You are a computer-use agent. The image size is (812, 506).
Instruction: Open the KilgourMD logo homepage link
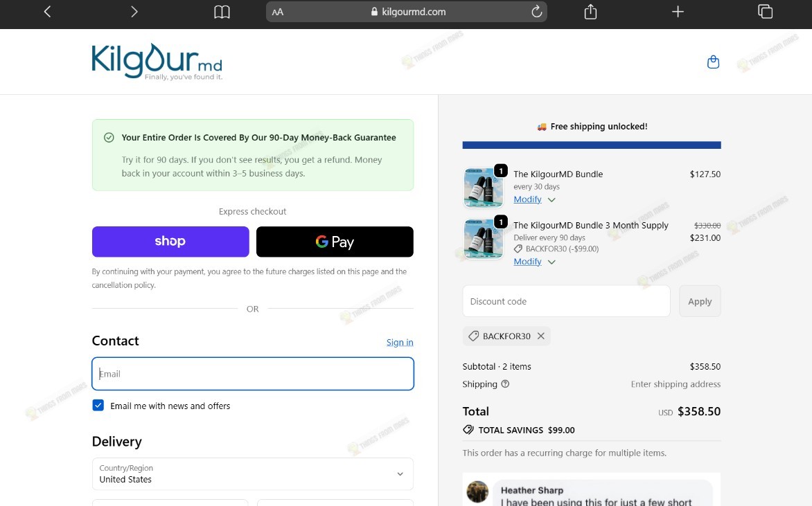pos(157,62)
